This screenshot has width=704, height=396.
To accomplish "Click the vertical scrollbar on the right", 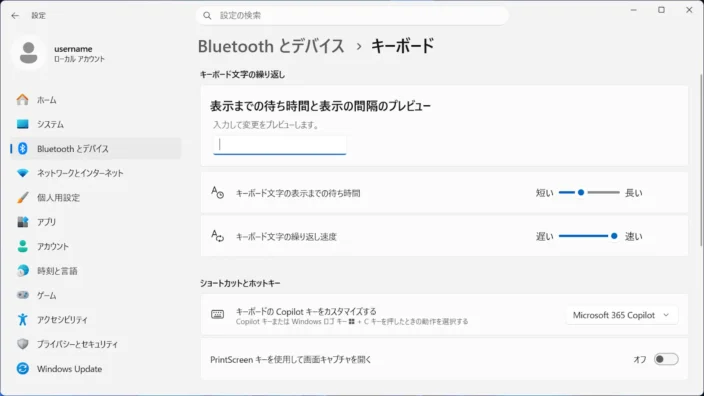I will pos(701,159).
